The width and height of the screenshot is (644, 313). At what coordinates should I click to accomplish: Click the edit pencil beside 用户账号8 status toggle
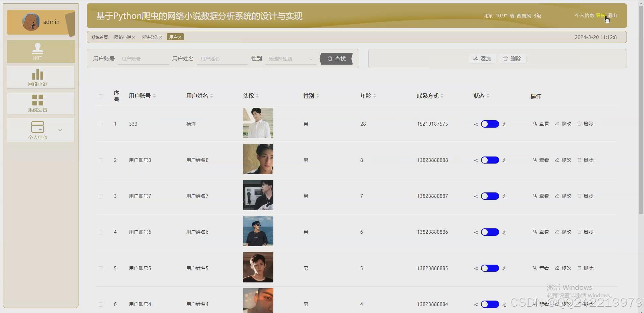pyautogui.click(x=504, y=160)
